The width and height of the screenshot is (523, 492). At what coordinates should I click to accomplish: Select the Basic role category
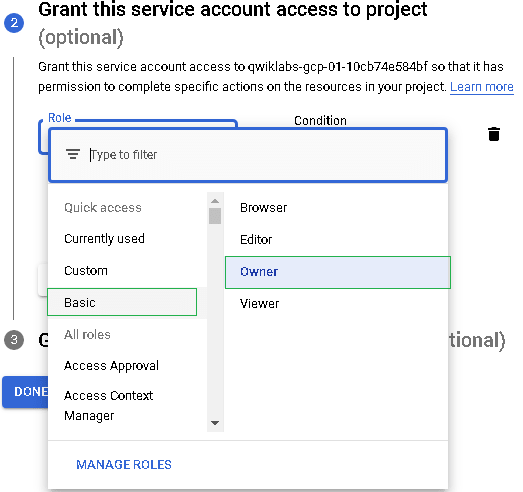click(122, 302)
